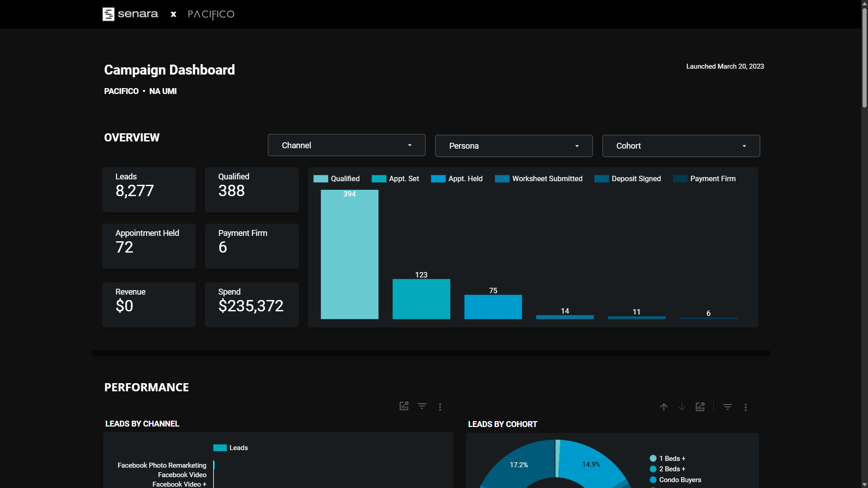
Task: Click filter icon above Leads by Cohort
Action: tap(727, 407)
